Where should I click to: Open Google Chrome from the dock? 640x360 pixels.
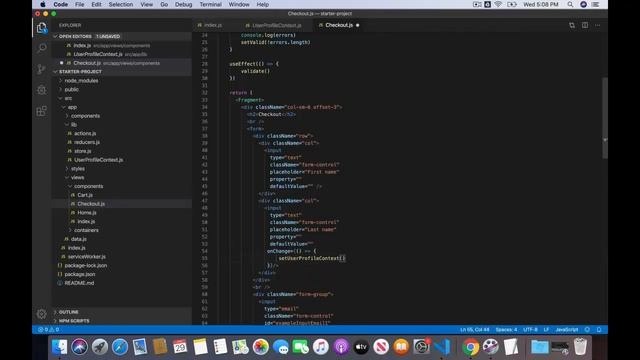coord(470,347)
